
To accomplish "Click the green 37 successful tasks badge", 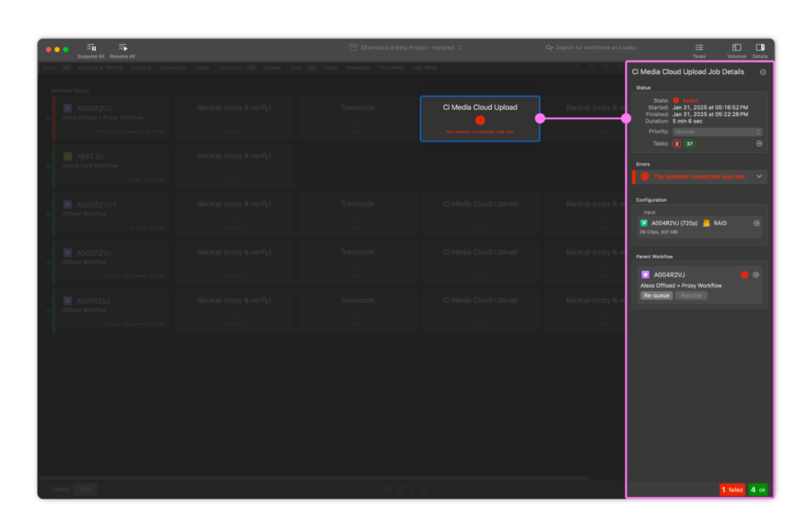I will [689, 144].
